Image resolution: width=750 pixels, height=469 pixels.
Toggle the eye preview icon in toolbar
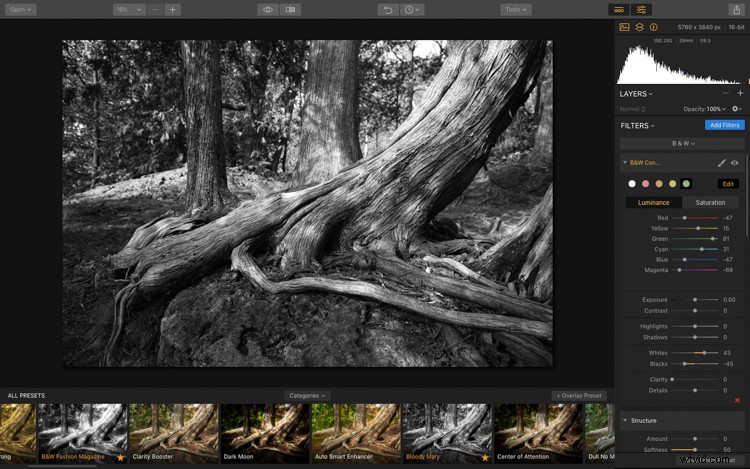click(x=268, y=10)
